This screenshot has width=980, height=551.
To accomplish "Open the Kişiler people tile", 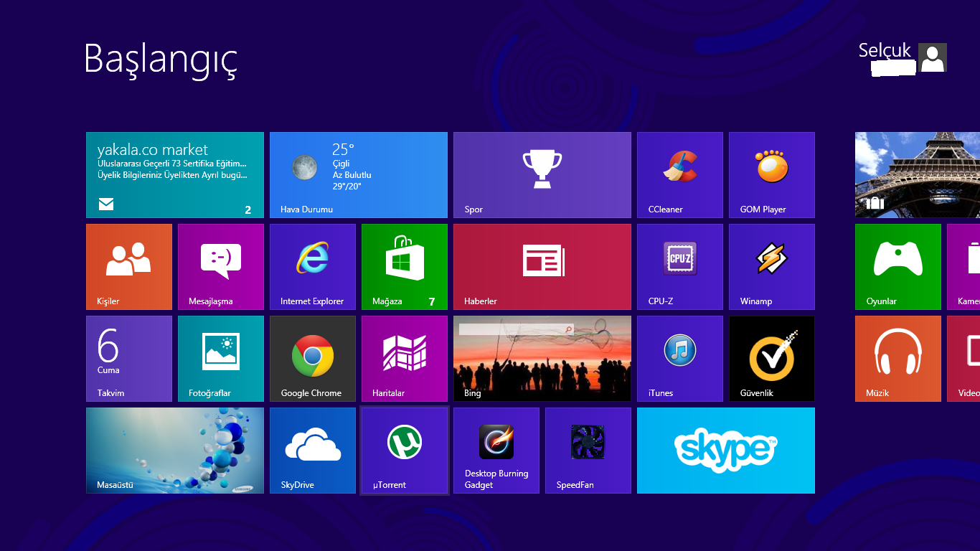I will [129, 267].
